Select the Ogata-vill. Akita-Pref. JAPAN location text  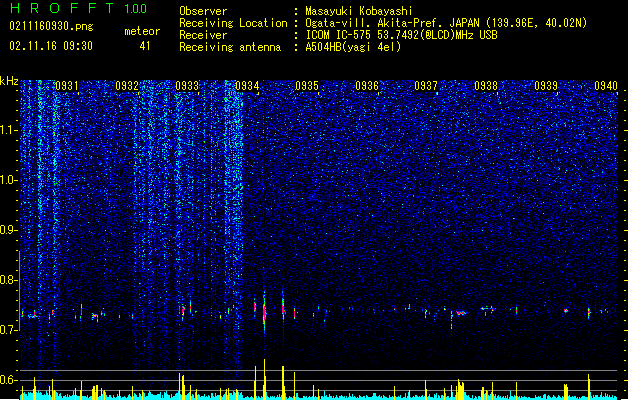(446, 23)
